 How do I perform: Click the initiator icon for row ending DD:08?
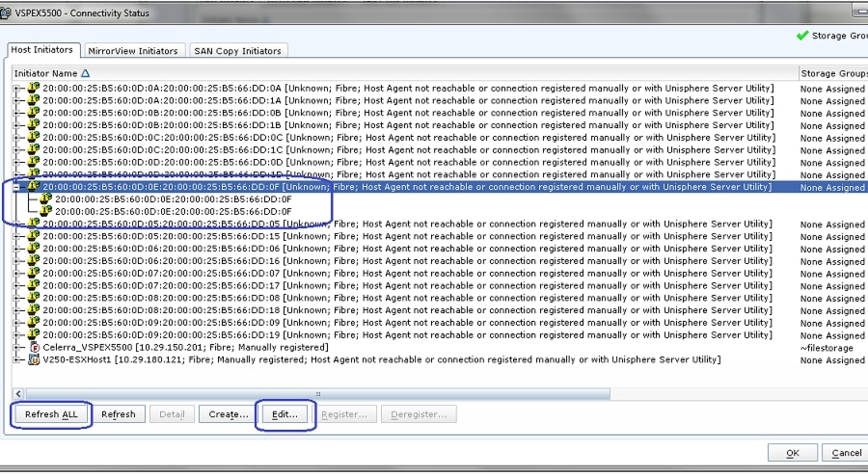34,298
